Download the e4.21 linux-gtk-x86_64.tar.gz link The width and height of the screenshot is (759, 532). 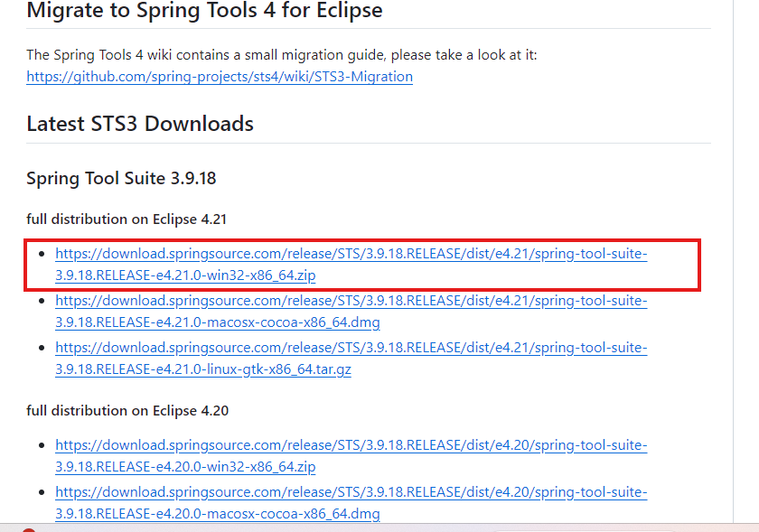351,359
